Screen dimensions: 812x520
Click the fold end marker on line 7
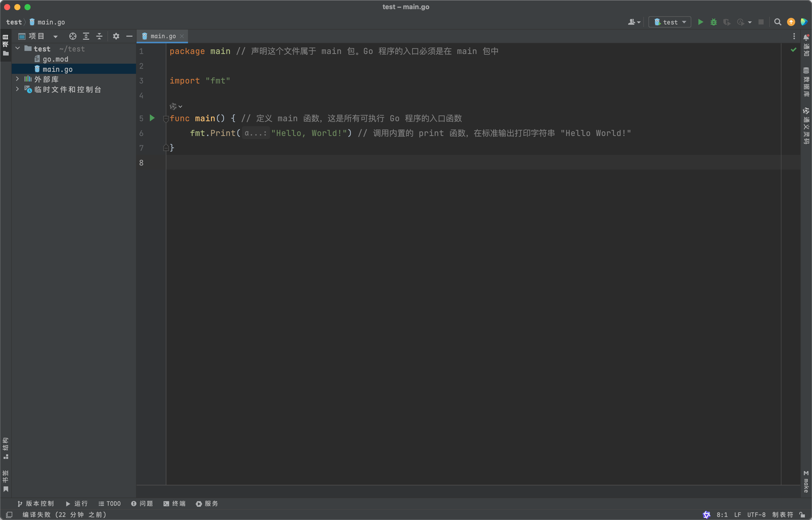[166, 148]
